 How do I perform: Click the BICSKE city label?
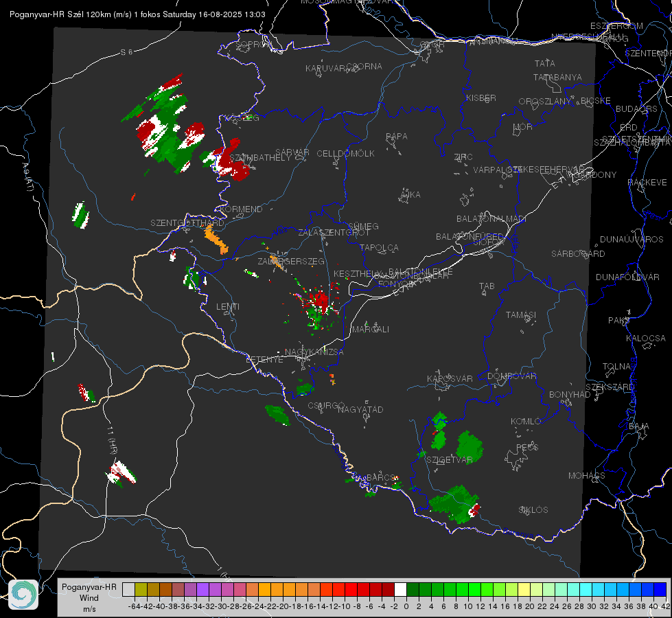coord(595,101)
